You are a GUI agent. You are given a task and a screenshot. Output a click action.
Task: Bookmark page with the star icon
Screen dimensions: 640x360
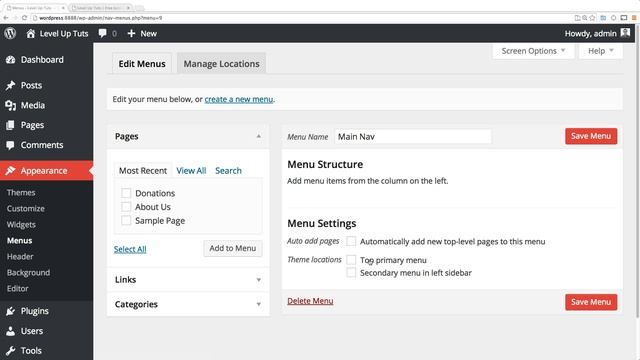click(592, 18)
